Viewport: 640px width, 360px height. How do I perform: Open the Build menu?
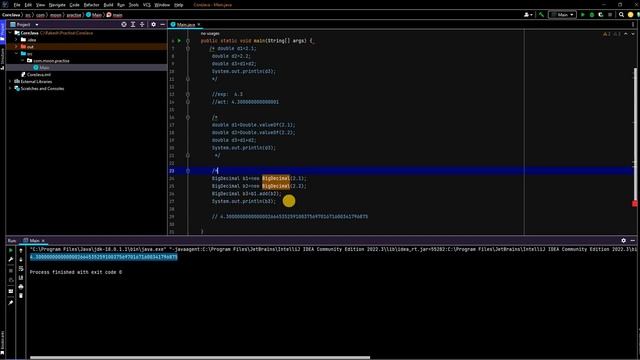click(108, 5)
